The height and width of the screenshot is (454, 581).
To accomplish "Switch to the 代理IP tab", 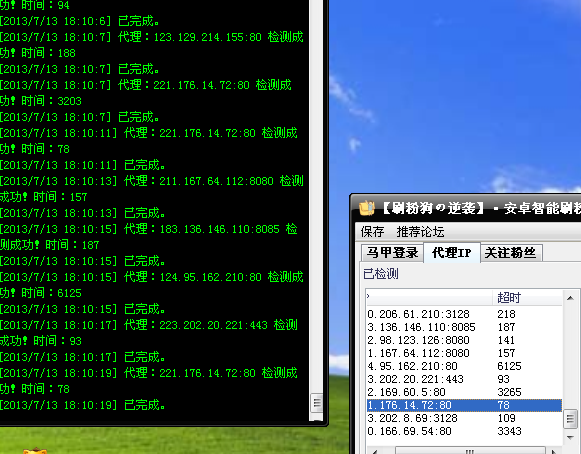I will click(x=452, y=253).
